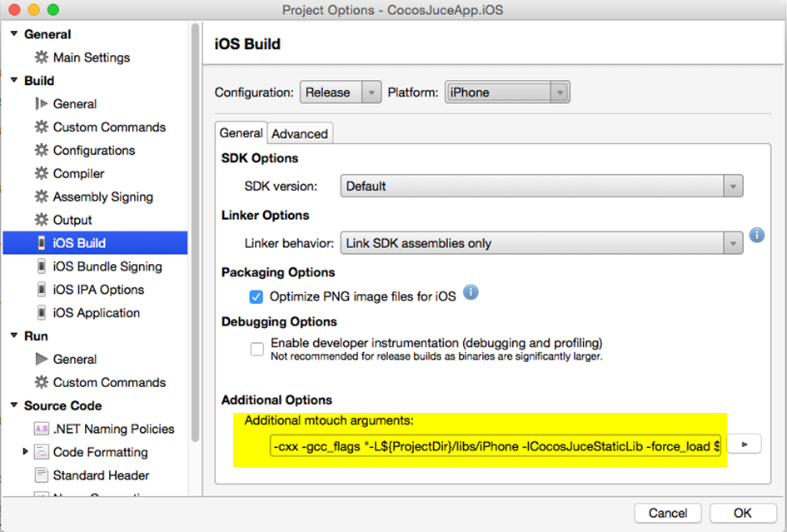Switch to the General tab
The image size is (787, 532).
click(241, 133)
